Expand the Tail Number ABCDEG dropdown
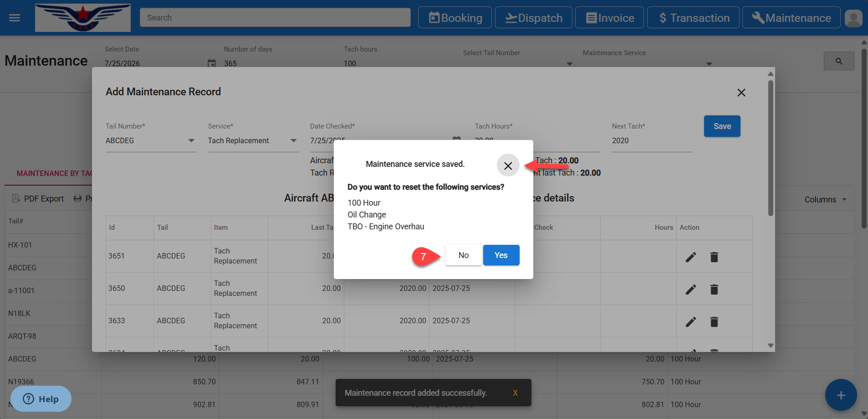Screen dimensions: 868x419 click(191, 141)
